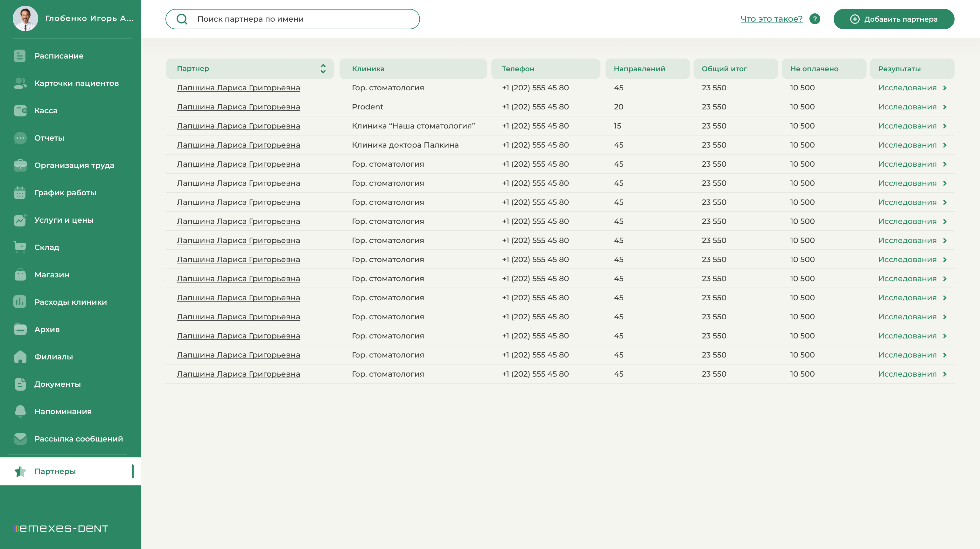This screenshot has height=549, width=980.
Task: Click the Касса wallet icon
Action: (x=20, y=111)
